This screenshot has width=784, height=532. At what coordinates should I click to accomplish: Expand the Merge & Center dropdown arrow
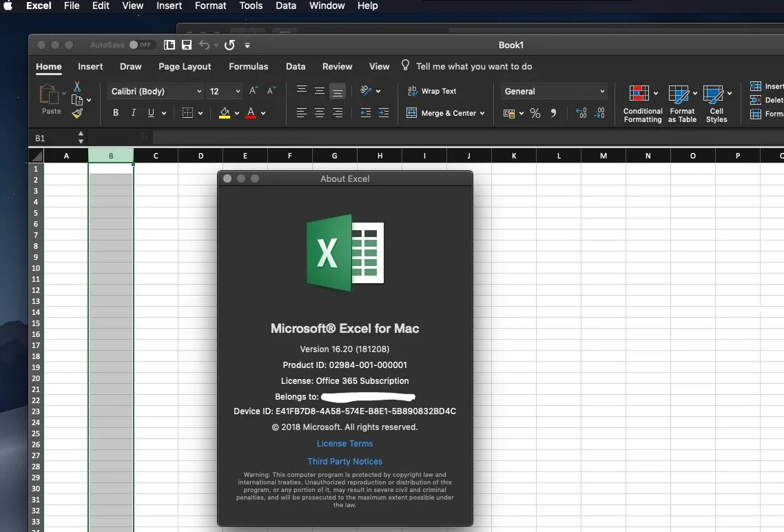tap(482, 114)
